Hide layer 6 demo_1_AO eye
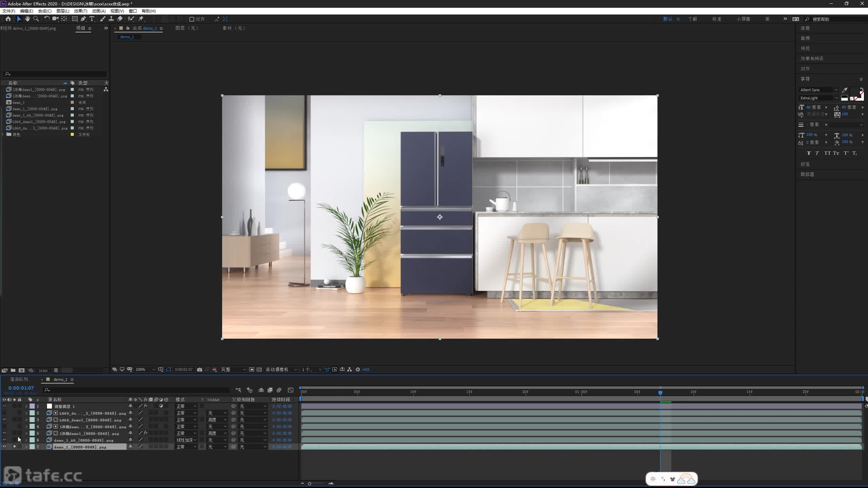Viewport: 868px width, 488px height. click(x=4, y=440)
